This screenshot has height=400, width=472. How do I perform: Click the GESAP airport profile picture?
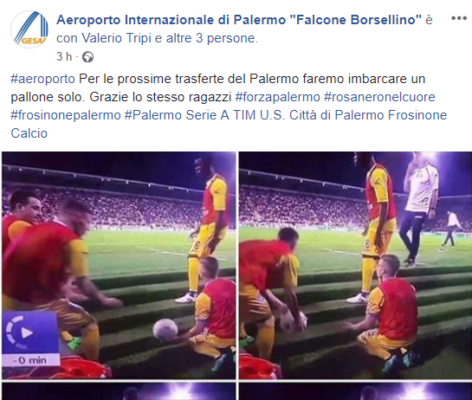[29, 29]
